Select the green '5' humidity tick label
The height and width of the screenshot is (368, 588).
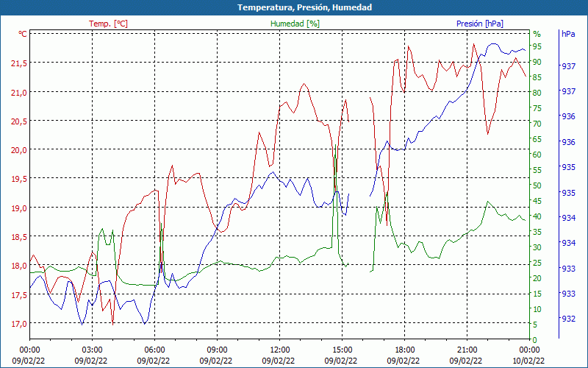tap(535, 325)
